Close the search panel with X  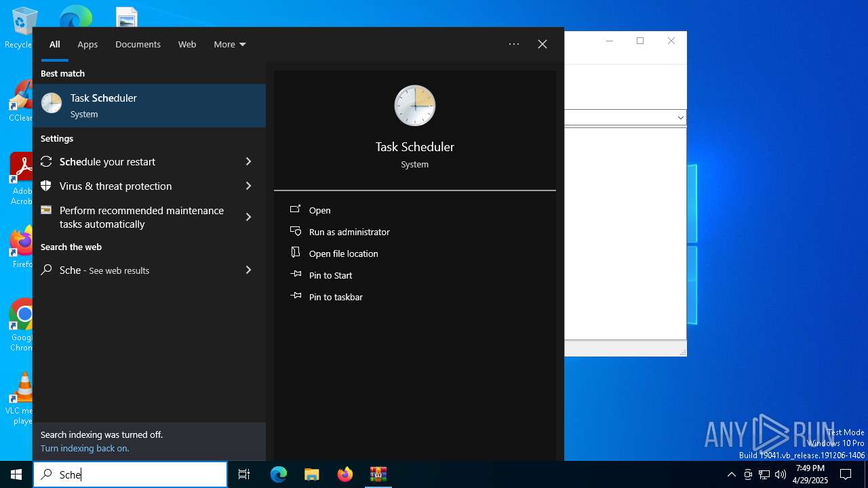pyautogui.click(x=542, y=44)
